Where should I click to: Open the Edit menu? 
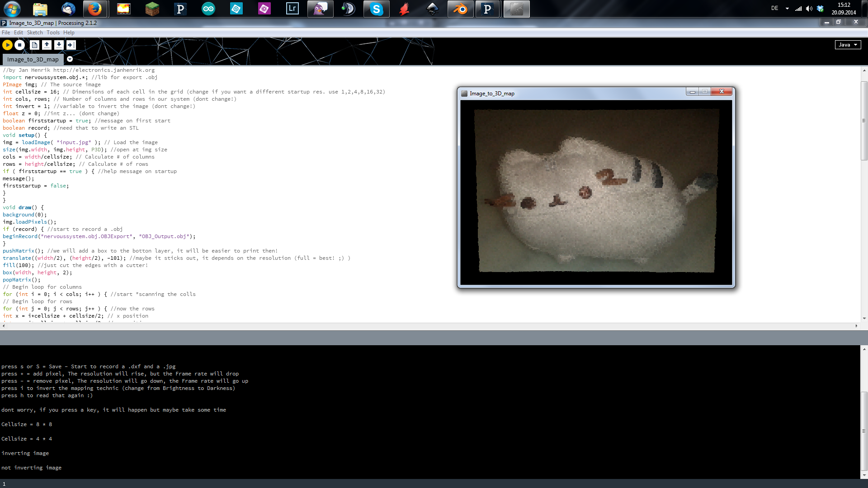(x=18, y=33)
